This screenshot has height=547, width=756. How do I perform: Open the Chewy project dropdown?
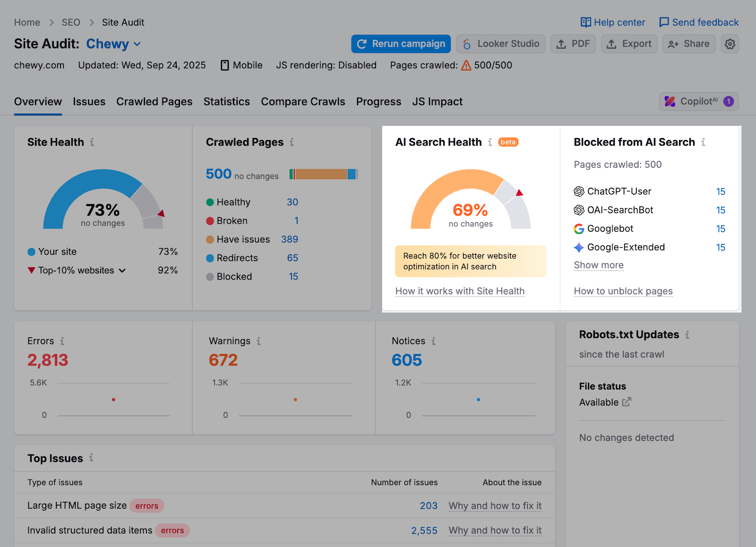tap(137, 44)
